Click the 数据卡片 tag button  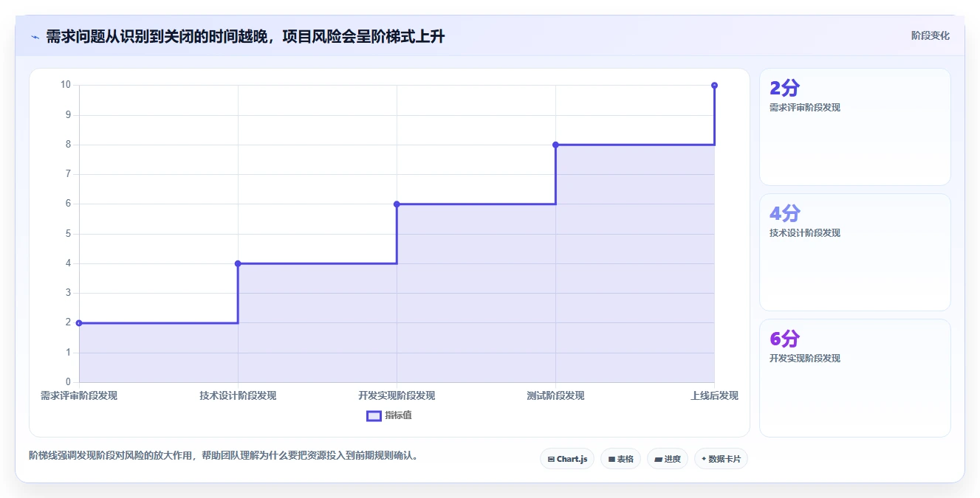[721, 459]
